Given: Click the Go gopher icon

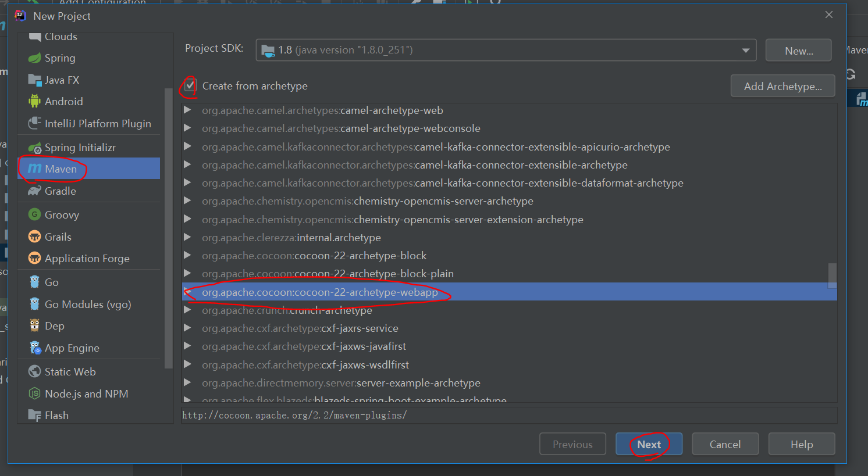Looking at the screenshot, I should [x=35, y=282].
